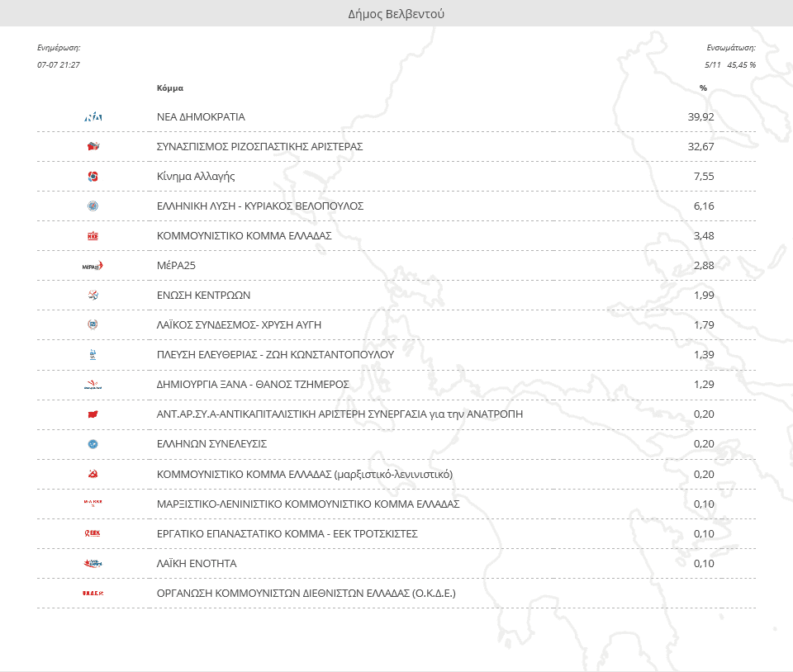Click ΑΝΤ.ΑΡ.ΣΥ.Α's 0,20 percentage

point(704,414)
